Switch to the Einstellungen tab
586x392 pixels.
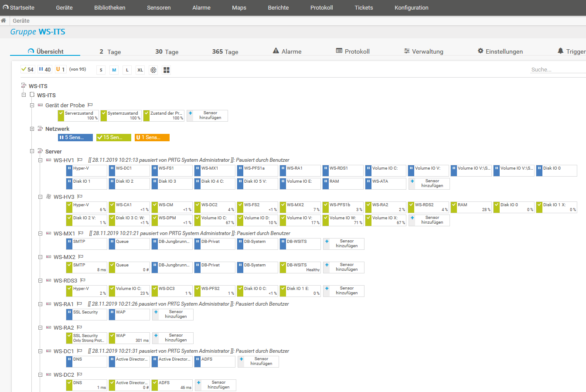(500, 51)
